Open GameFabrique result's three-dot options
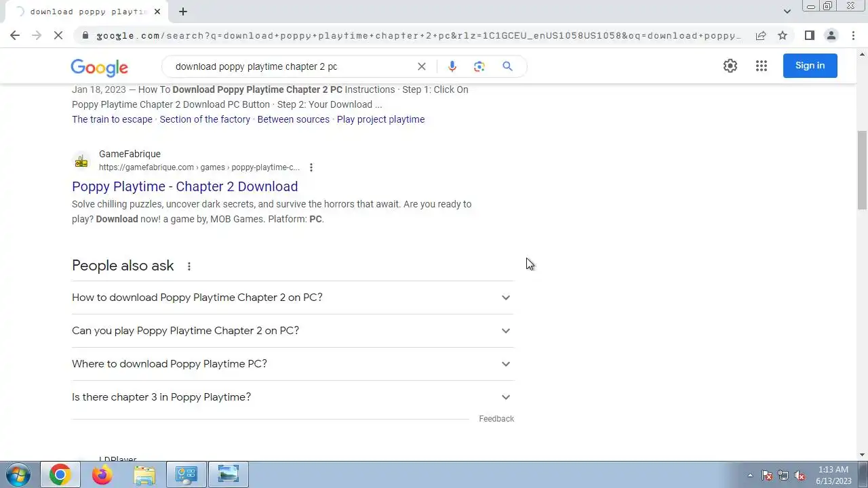The width and height of the screenshot is (868, 488). tap(311, 167)
